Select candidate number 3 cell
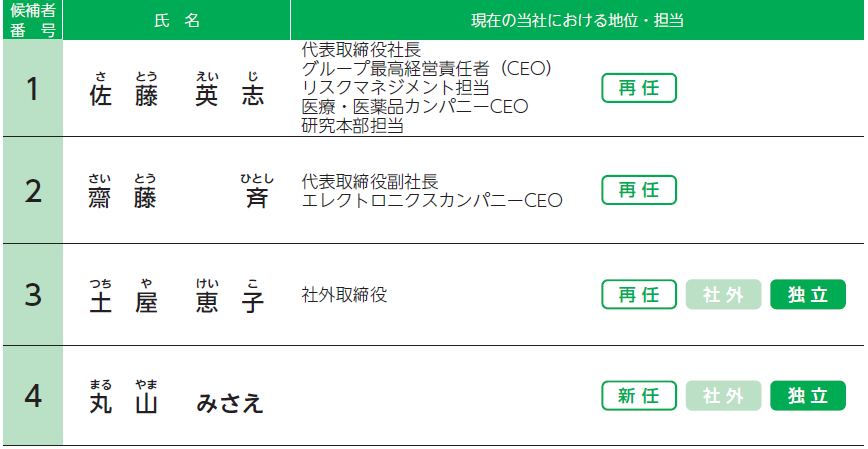This screenshot has height=449, width=868. [33, 295]
